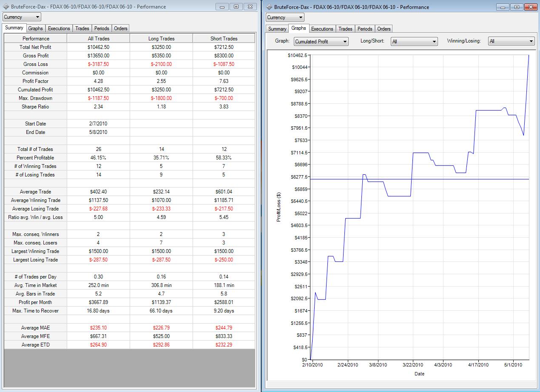Select the Profit Factor value 4.28
Image resolution: width=540 pixels, height=392 pixels.
(98, 81)
